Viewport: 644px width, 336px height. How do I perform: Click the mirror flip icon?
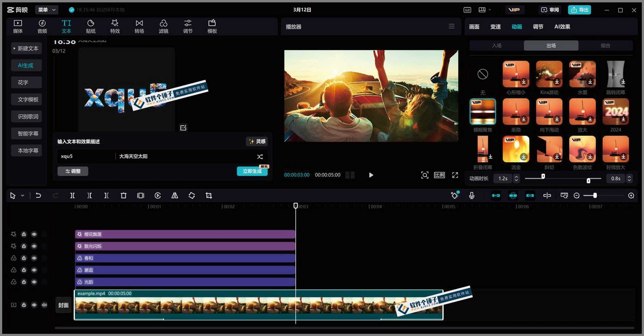[174, 195]
